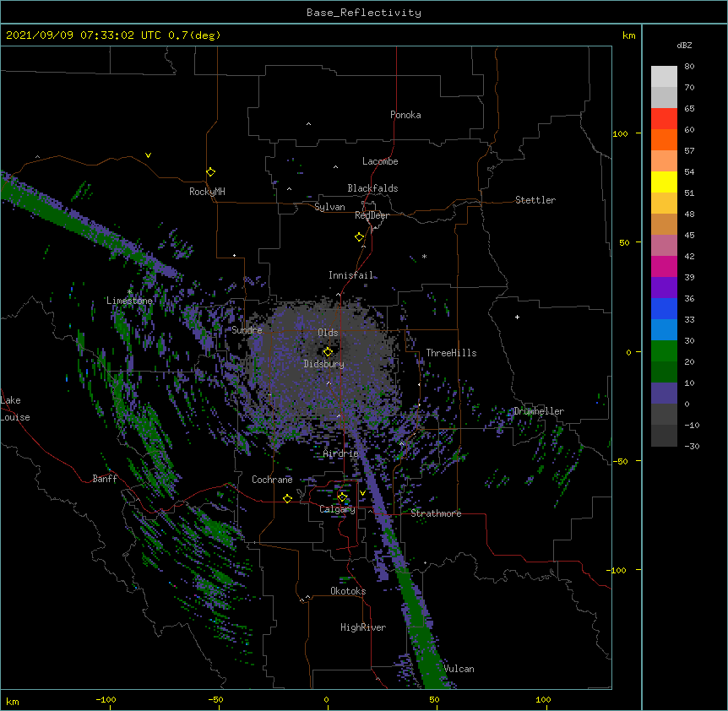Pick the gray -10 to 0 dBZ swatch
The height and width of the screenshot is (711, 728).
pyautogui.click(x=664, y=415)
